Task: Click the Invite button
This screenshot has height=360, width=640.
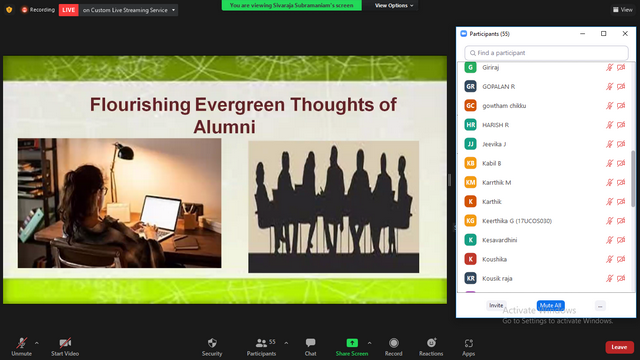Action: pyautogui.click(x=496, y=305)
